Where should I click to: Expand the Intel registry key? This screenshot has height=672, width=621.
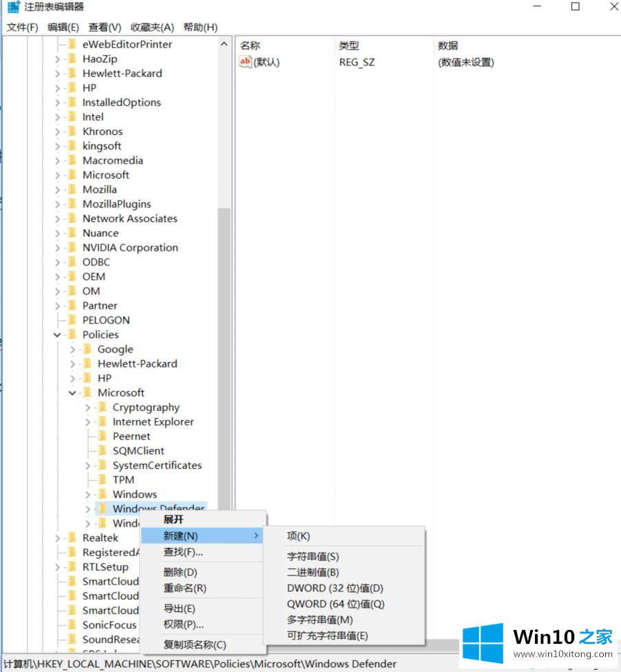point(58,117)
